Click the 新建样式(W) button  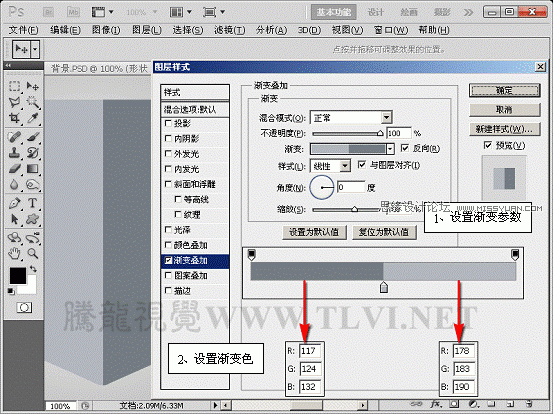(505, 129)
